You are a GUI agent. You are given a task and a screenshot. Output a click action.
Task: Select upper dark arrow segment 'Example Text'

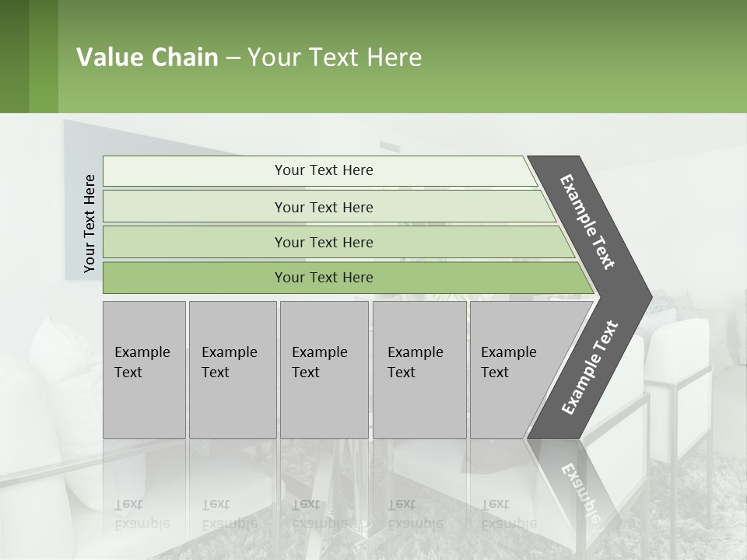(x=587, y=222)
